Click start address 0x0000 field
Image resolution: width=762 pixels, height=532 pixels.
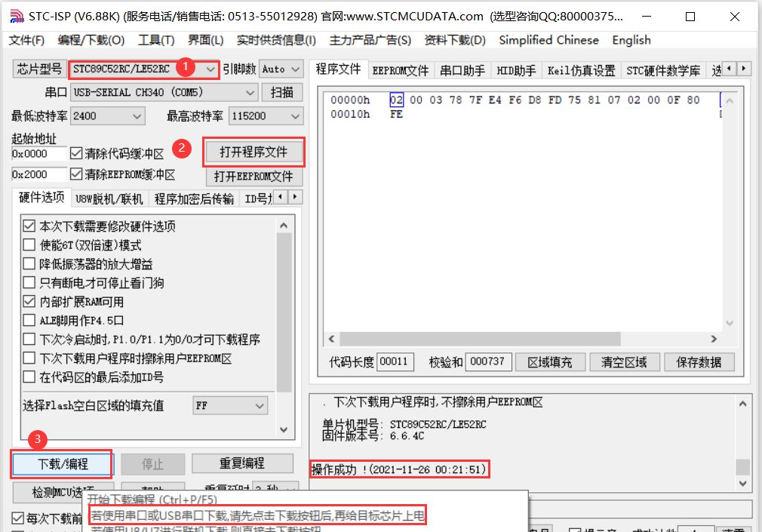38,154
